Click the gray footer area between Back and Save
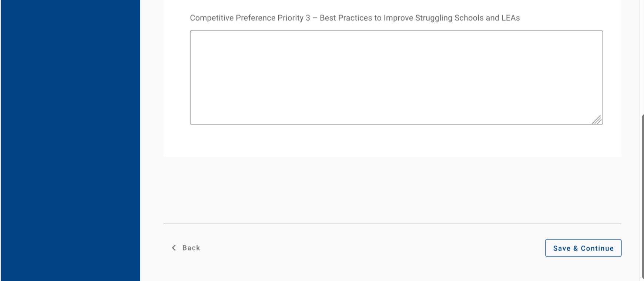 point(370,248)
